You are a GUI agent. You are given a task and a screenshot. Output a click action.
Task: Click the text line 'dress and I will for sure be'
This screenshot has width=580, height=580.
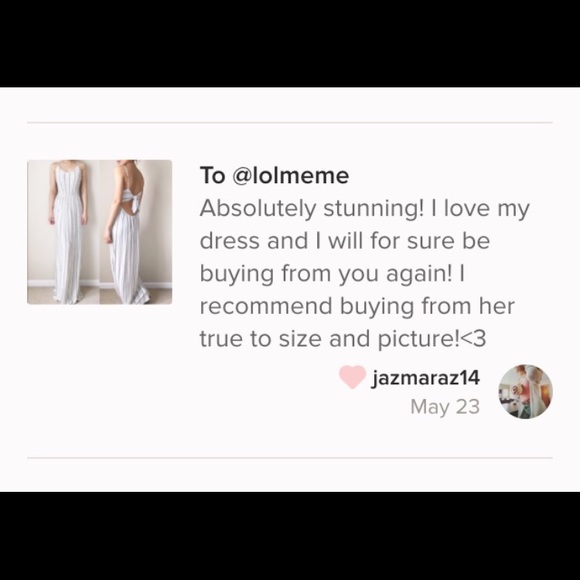[345, 241]
